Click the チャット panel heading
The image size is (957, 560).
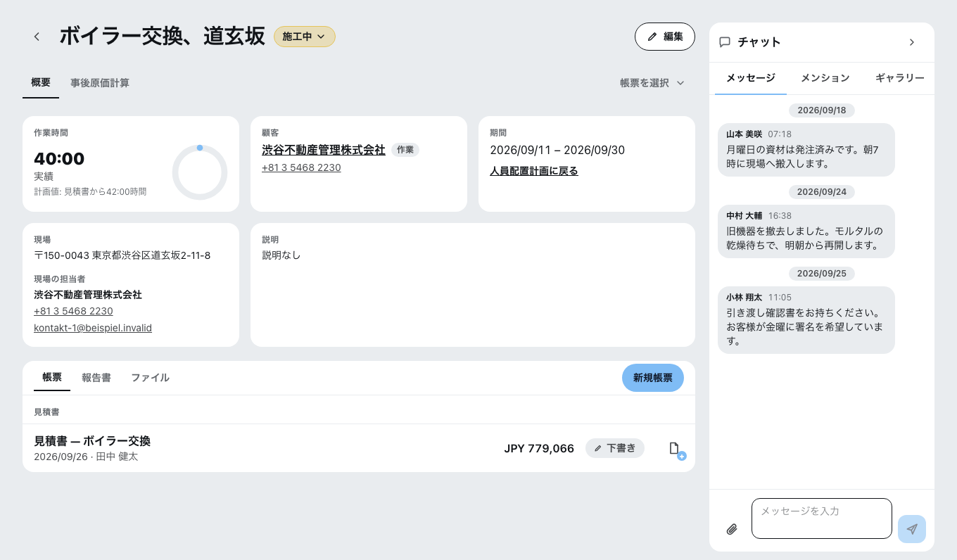(x=759, y=42)
